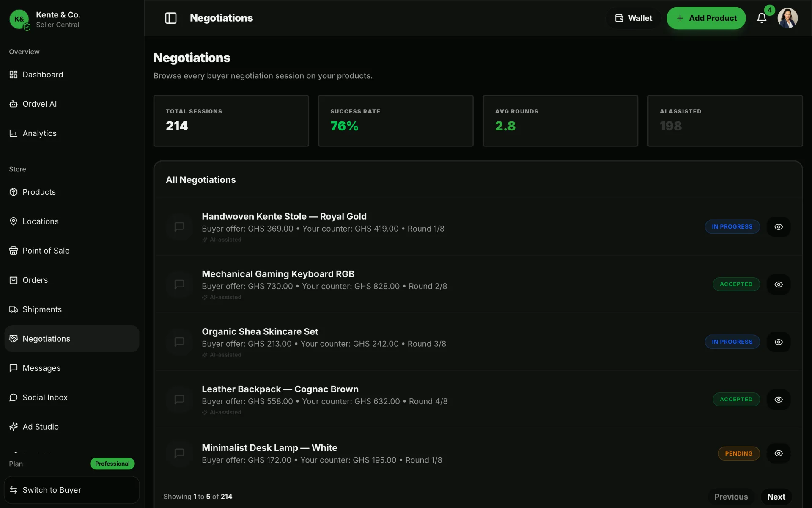Click chat icon beside Handwoven Kente Stole
812x508 pixels.
(179, 227)
